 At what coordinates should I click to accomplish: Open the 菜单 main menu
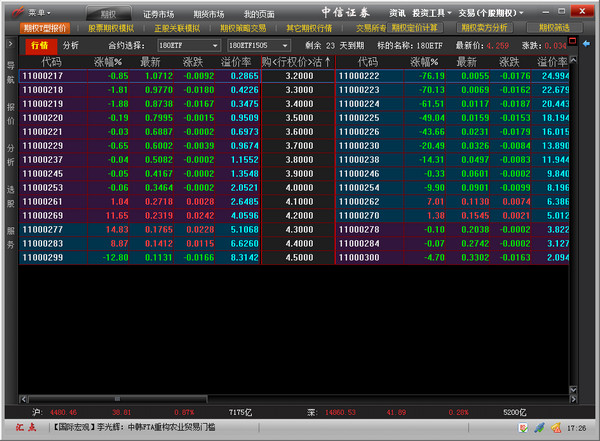click(x=31, y=12)
